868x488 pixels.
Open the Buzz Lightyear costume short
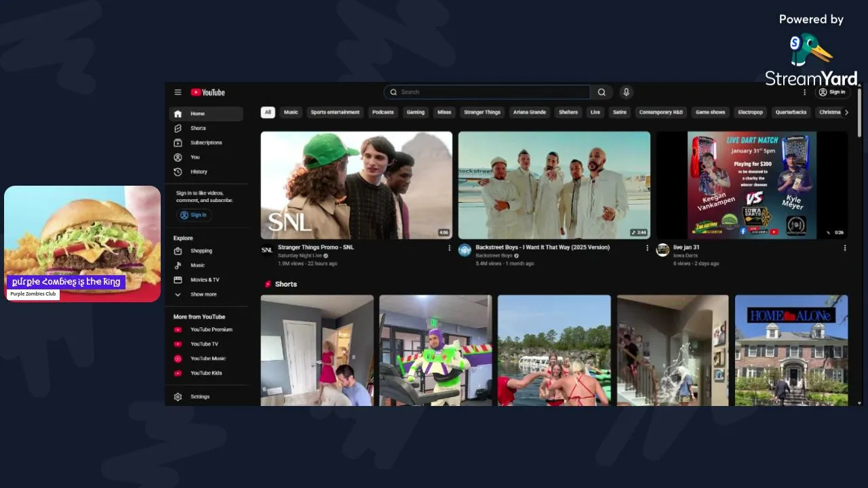[x=435, y=350]
